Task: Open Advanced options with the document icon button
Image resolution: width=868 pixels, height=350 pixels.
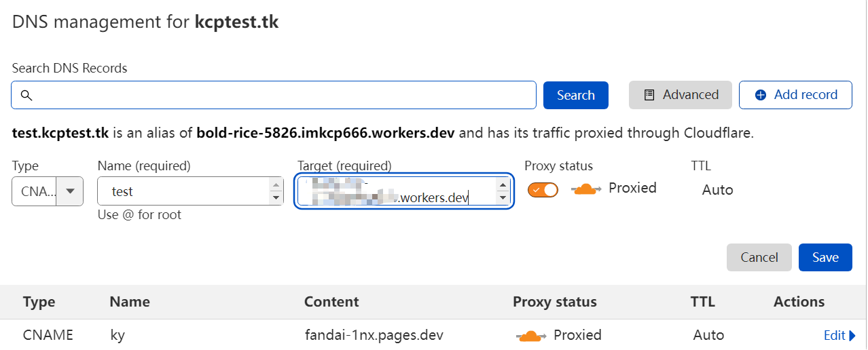Action: [680, 95]
